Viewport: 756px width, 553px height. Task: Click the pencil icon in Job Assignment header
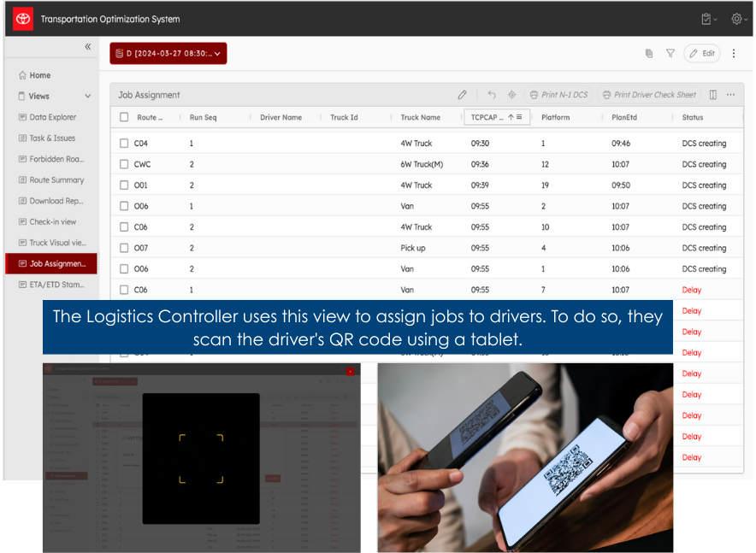click(x=462, y=95)
